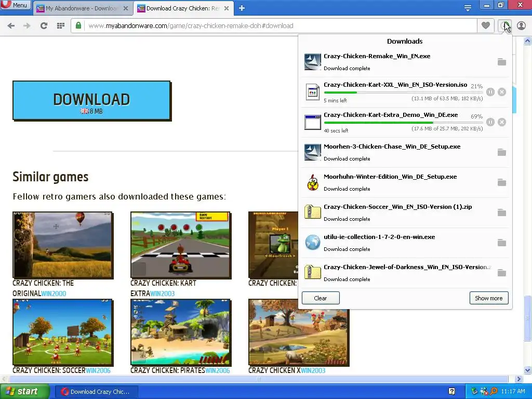Close the My Abandonware tab
The image size is (532, 399).
tap(126, 8)
